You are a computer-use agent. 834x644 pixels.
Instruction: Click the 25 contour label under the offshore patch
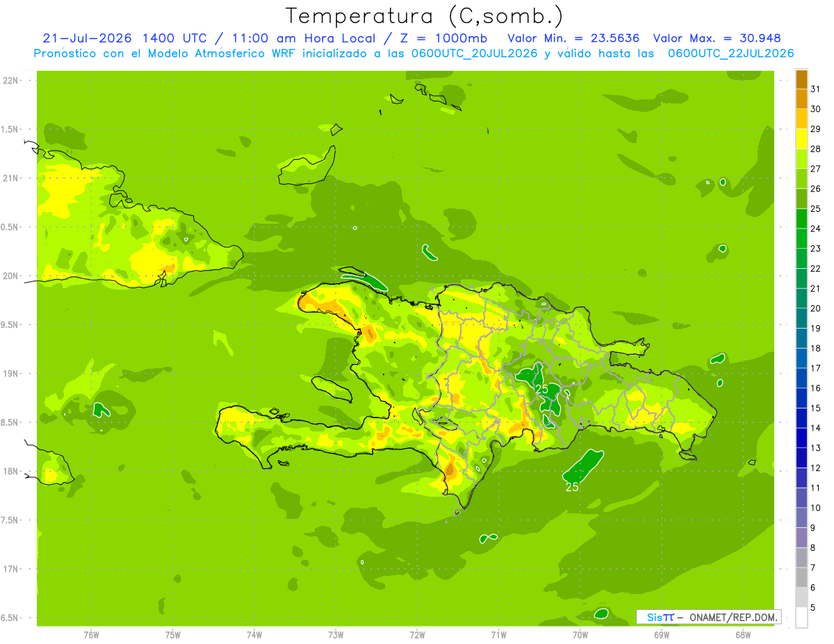[572, 488]
